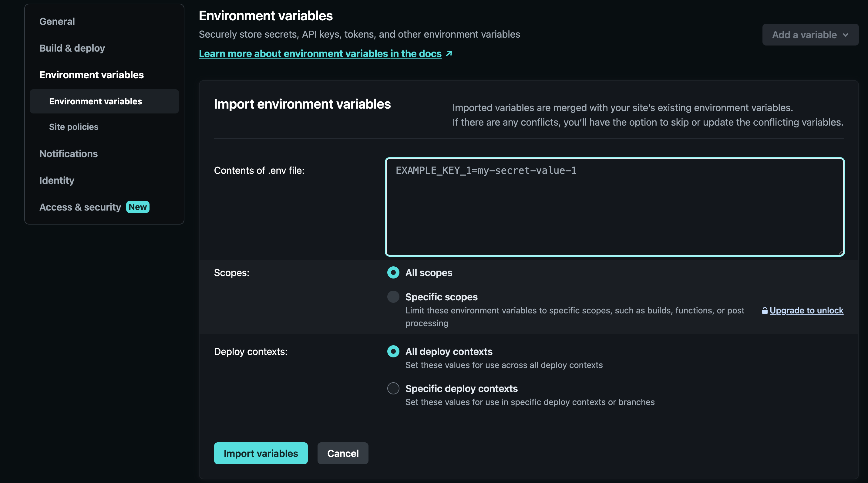Open Identity settings in the sidebar
The image size is (868, 483).
click(57, 180)
